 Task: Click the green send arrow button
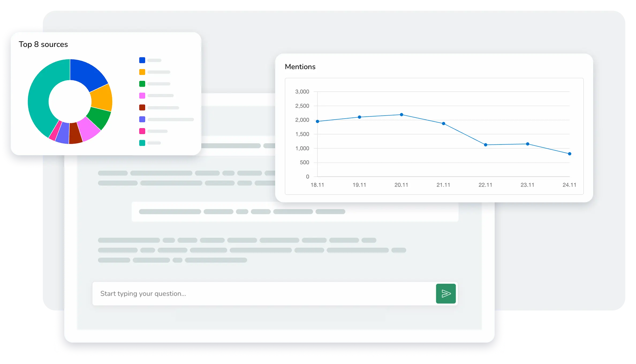coord(446,294)
